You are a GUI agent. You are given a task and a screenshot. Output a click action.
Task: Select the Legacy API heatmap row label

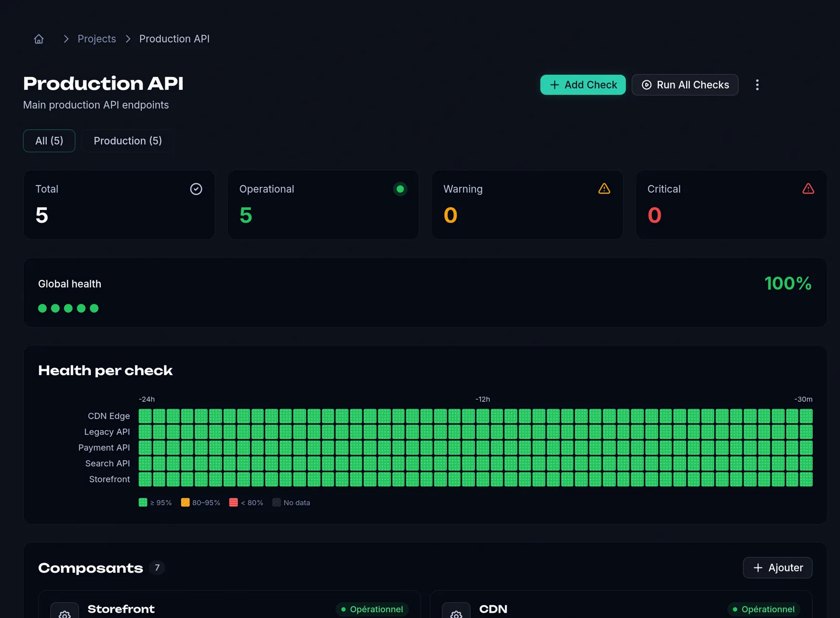(107, 432)
